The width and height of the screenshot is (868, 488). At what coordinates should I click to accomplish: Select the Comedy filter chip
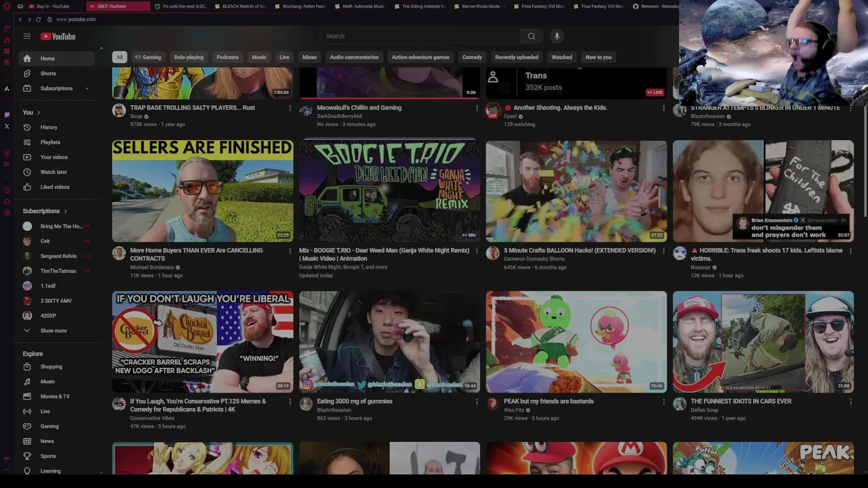click(x=472, y=57)
